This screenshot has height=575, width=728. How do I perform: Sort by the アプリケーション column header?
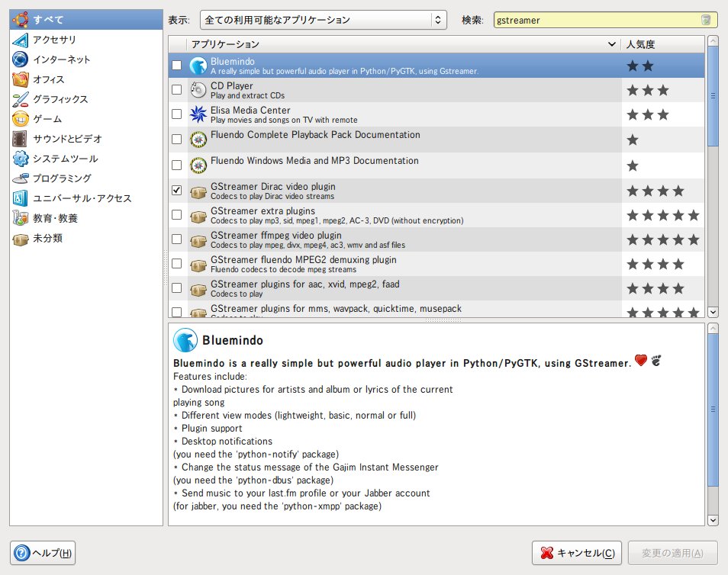click(404, 44)
